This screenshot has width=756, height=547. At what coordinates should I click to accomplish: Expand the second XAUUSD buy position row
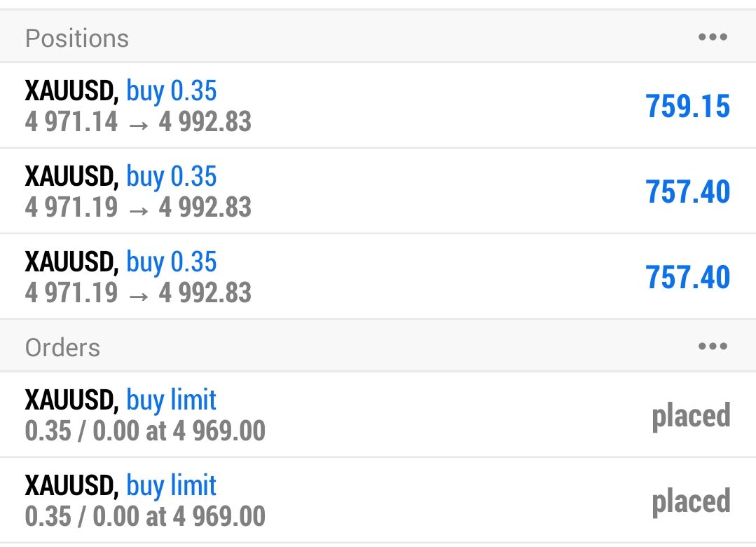pyautogui.click(x=378, y=191)
